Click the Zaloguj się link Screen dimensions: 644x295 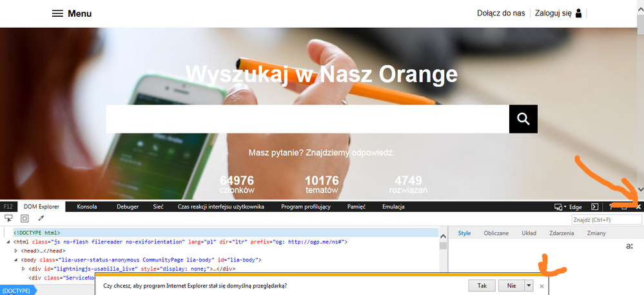click(x=553, y=13)
